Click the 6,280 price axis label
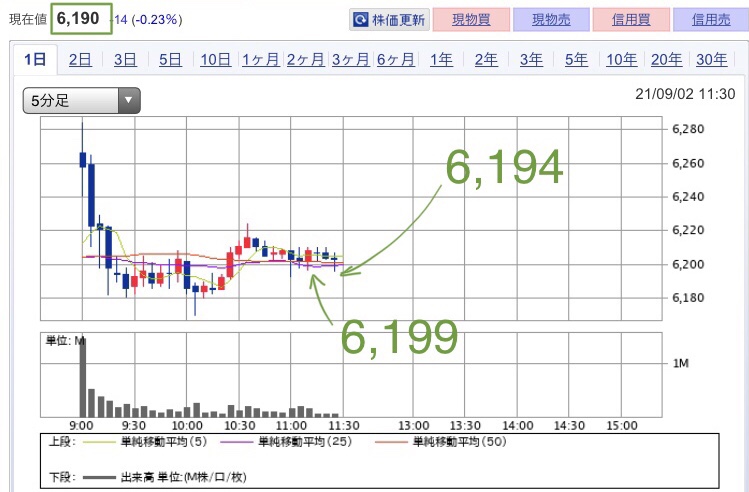 (688, 129)
